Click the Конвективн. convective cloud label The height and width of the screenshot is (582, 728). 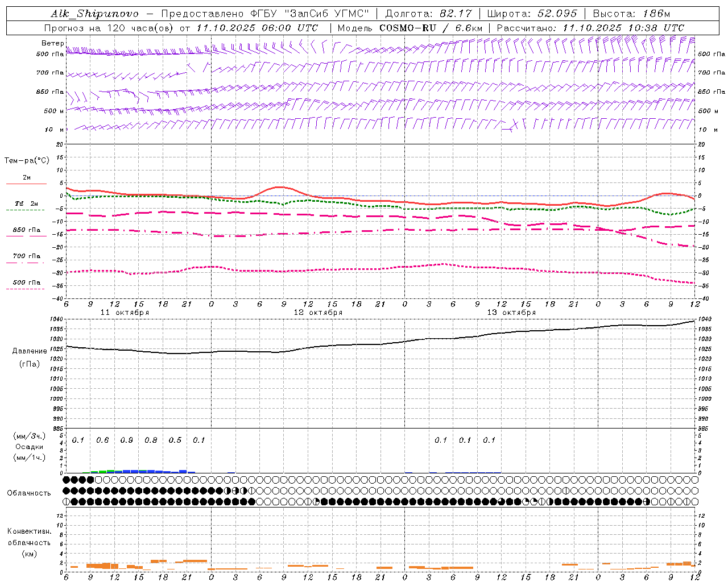pyautogui.click(x=29, y=531)
